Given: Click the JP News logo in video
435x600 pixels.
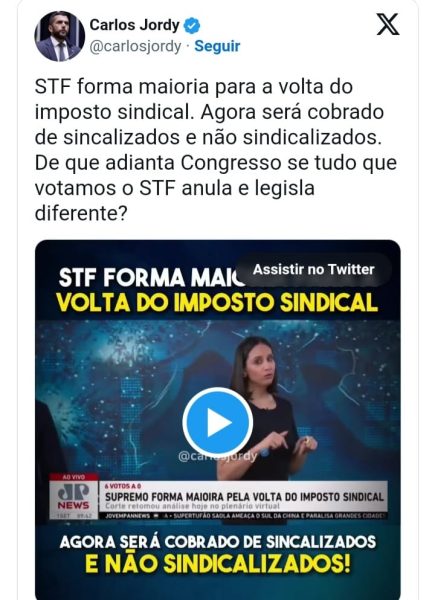Looking at the screenshot, I should tap(73, 499).
